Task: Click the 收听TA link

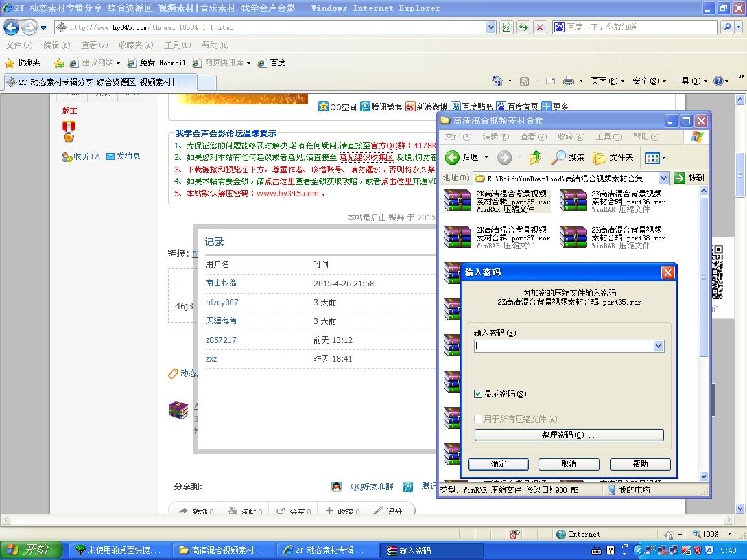Action: tap(80, 157)
